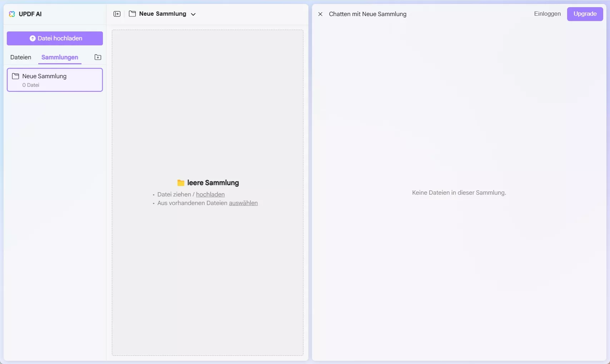
Task: Collapse the sidebar panel with toggle icon
Action: 117,14
